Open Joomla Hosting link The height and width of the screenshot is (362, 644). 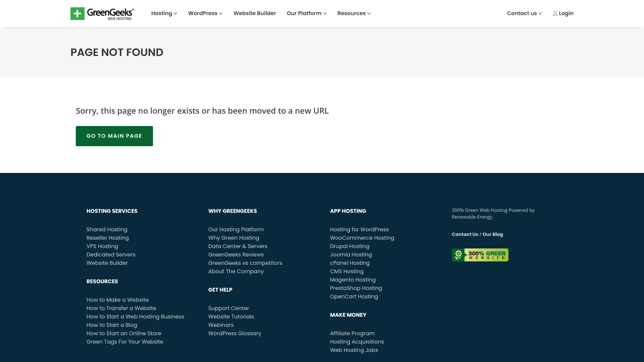pos(351,255)
